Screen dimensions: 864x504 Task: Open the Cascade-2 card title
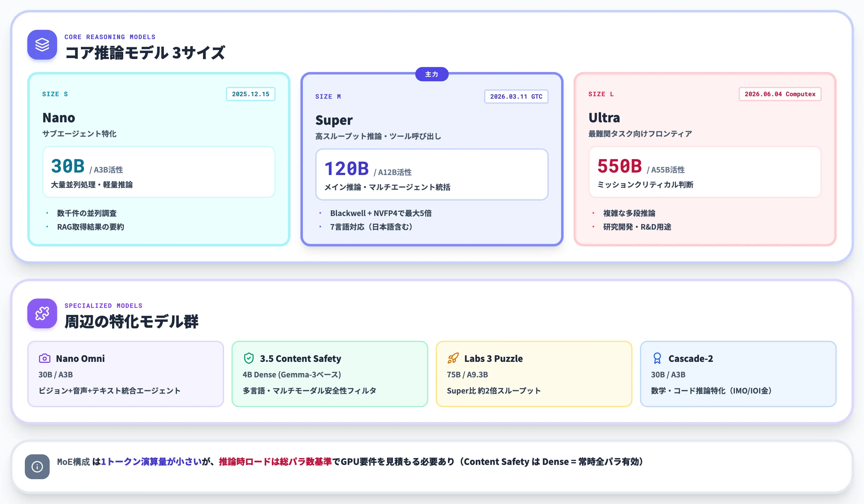click(691, 359)
